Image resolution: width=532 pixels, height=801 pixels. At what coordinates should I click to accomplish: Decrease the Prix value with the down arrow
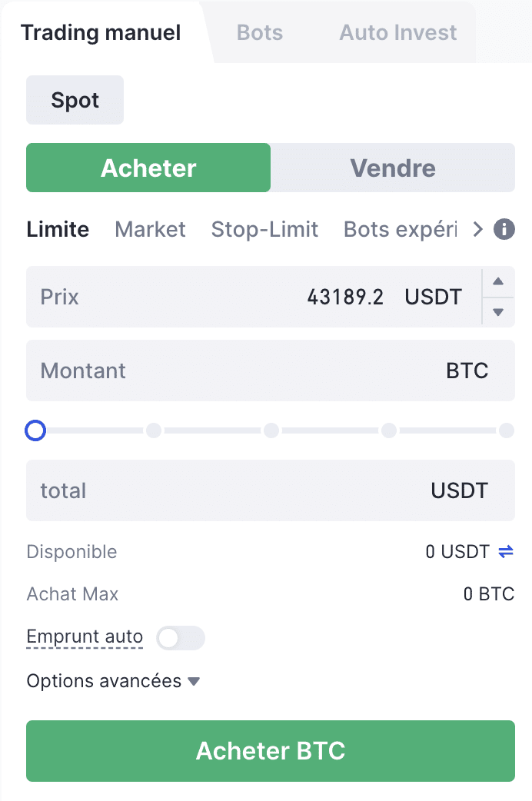[x=498, y=312]
